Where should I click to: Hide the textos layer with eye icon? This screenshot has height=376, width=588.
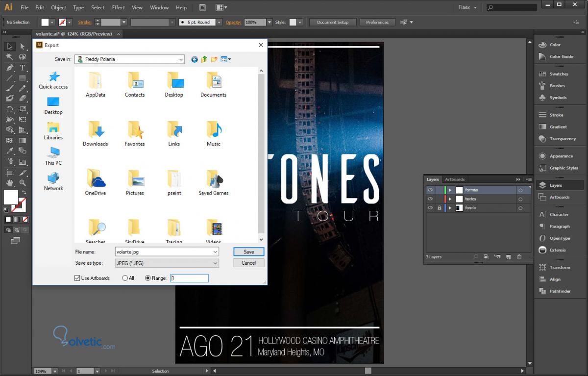[430, 199]
